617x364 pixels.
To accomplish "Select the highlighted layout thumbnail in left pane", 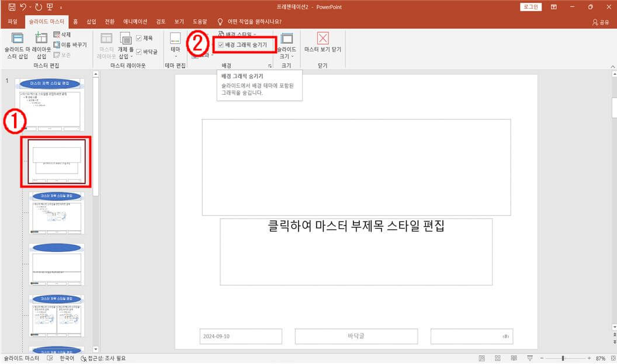I will pos(57,162).
